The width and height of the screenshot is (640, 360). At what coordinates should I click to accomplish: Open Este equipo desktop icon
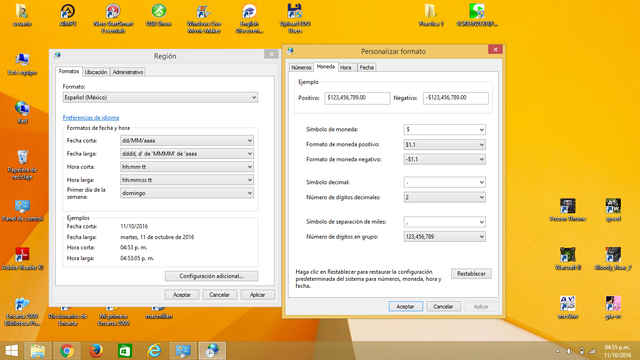coord(22,64)
